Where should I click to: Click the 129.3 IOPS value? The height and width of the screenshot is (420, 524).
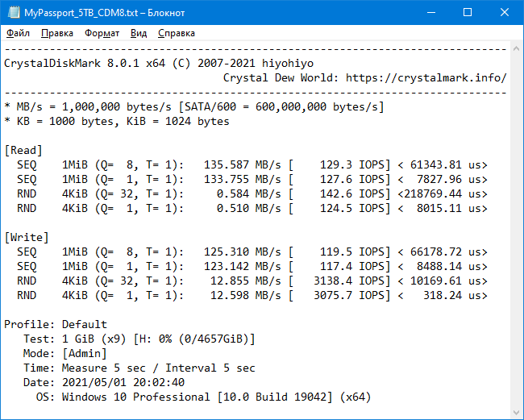(352, 164)
